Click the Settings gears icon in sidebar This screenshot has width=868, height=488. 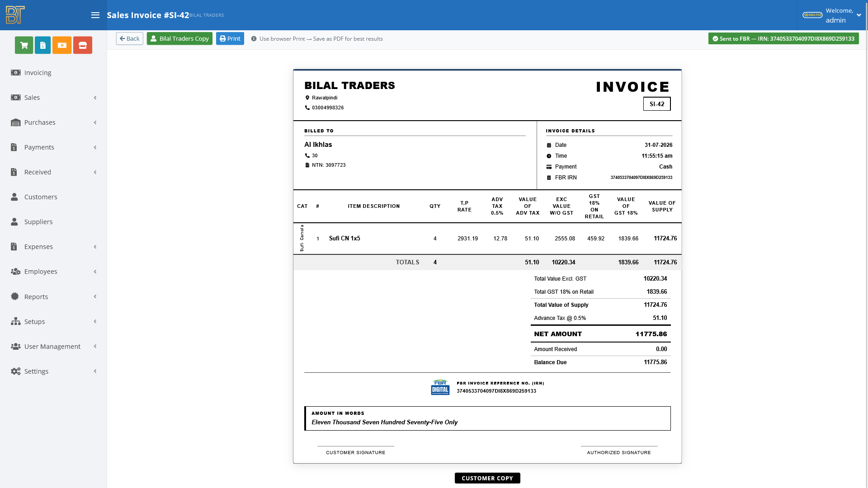pos(16,371)
